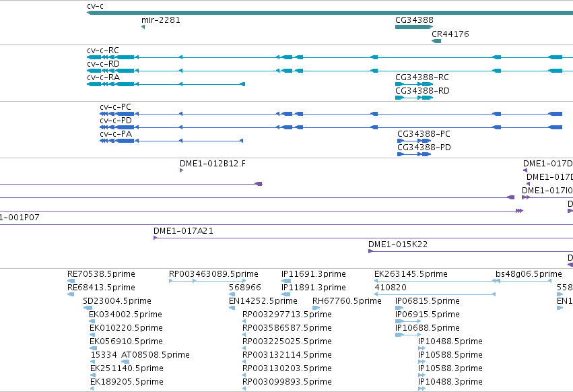Select the IP10588.5prime EST label
The image size is (573, 392).
[450, 355]
